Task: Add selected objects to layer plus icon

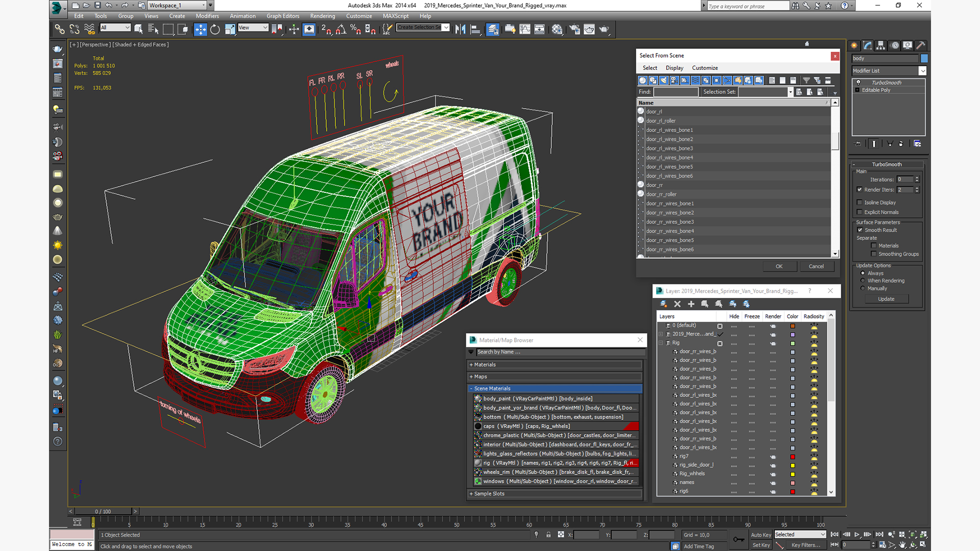Action: [x=691, y=304]
